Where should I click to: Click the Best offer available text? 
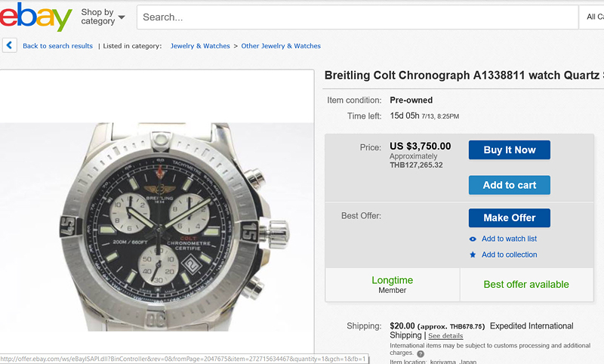526,285
